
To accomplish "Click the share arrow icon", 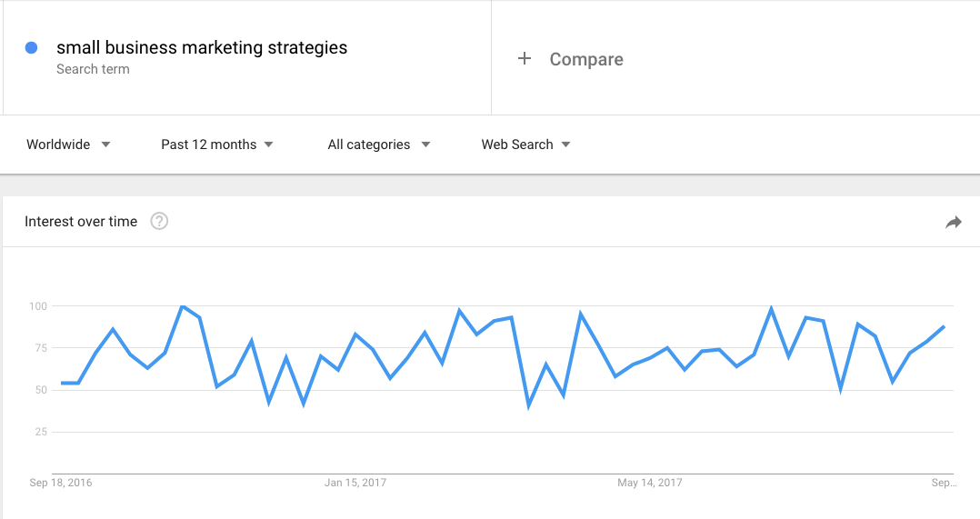I will (x=953, y=222).
